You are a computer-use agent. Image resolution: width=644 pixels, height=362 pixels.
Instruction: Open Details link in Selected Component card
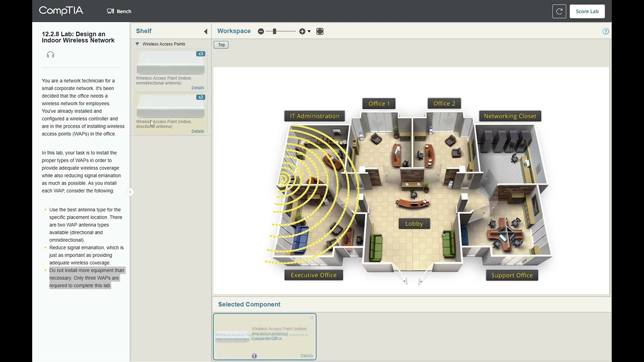[307, 355]
